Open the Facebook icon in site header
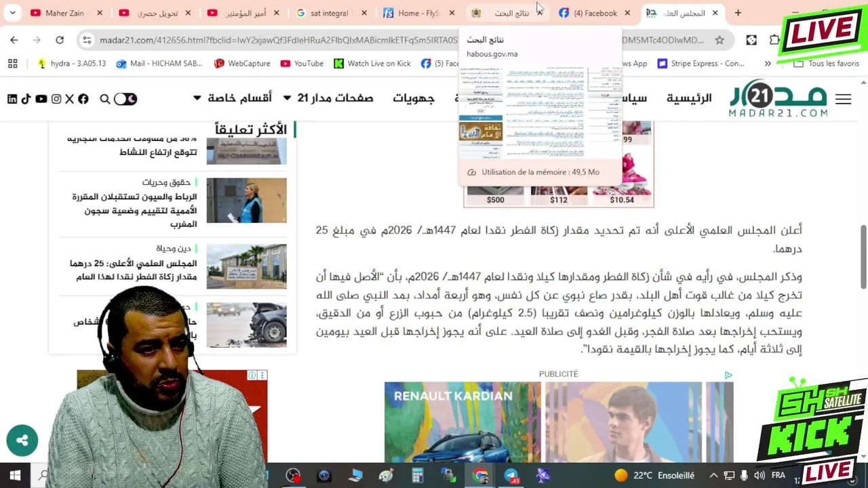 [x=83, y=99]
